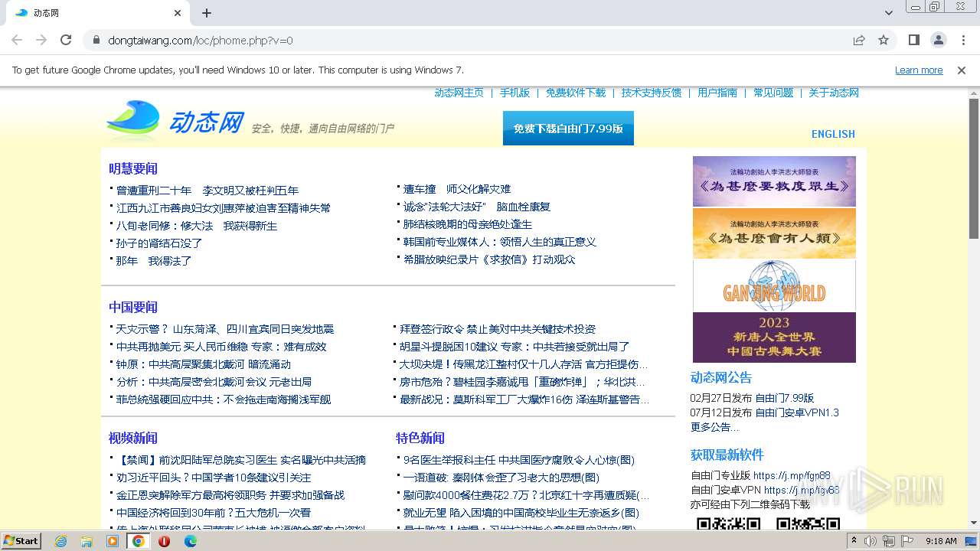Click the volume speaker tray icon

[x=871, y=541]
